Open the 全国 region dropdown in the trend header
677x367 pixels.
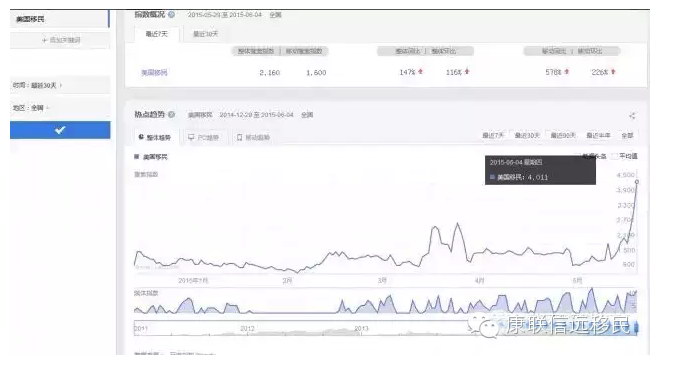(x=307, y=115)
